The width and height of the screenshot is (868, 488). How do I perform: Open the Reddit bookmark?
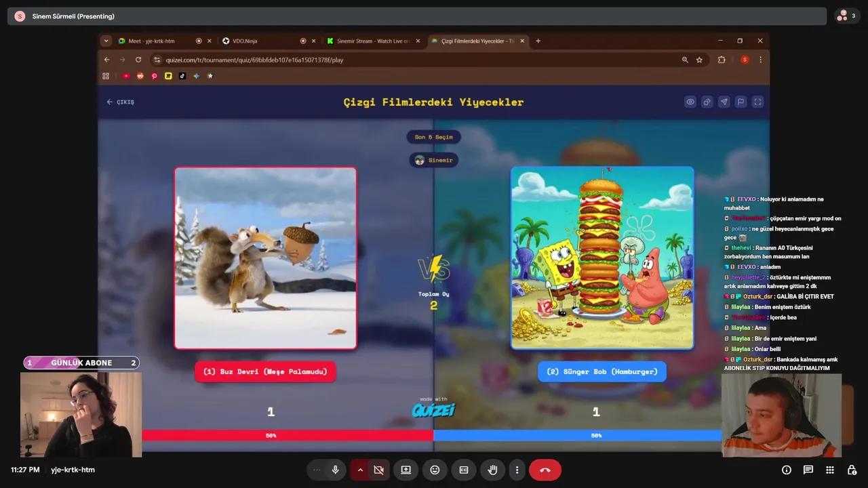click(140, 76)
